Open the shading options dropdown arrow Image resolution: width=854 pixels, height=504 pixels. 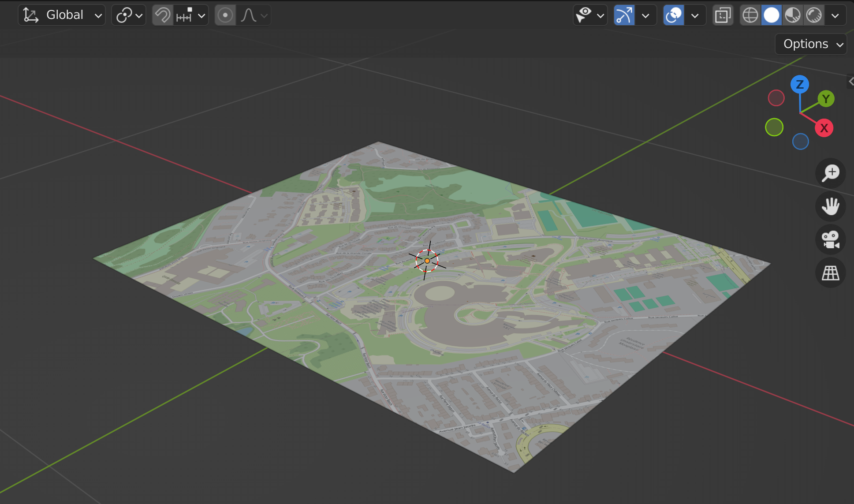coord(835,15)
